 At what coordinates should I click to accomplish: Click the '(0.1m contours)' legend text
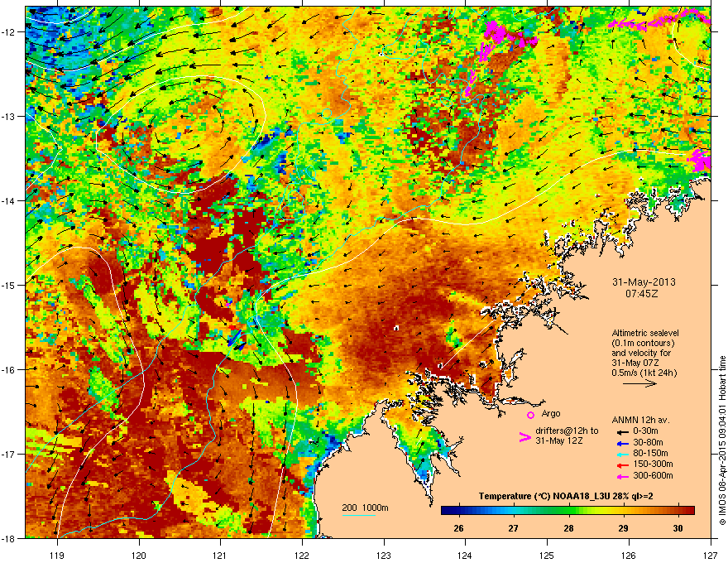643,344
